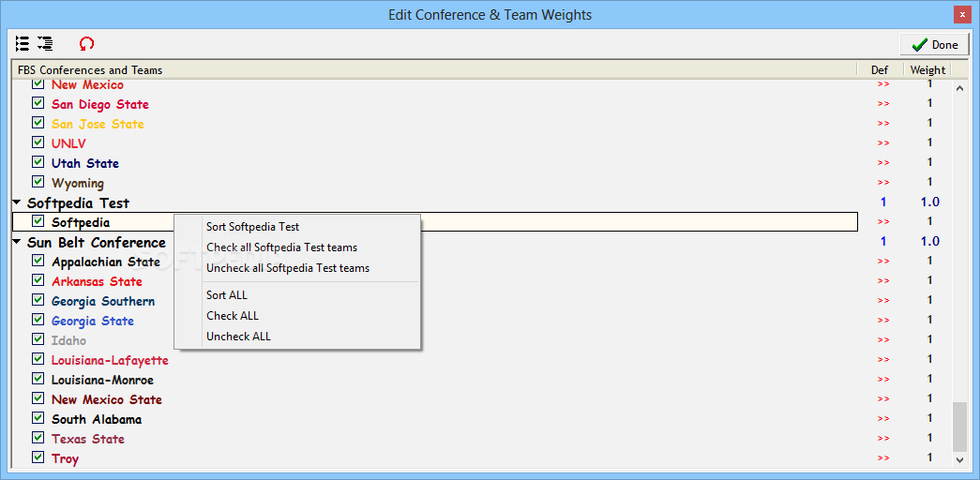The height and width of the screenshot is (480, 980).
Task: Click the red >> default for Idaho
Action: click(883, 340)
